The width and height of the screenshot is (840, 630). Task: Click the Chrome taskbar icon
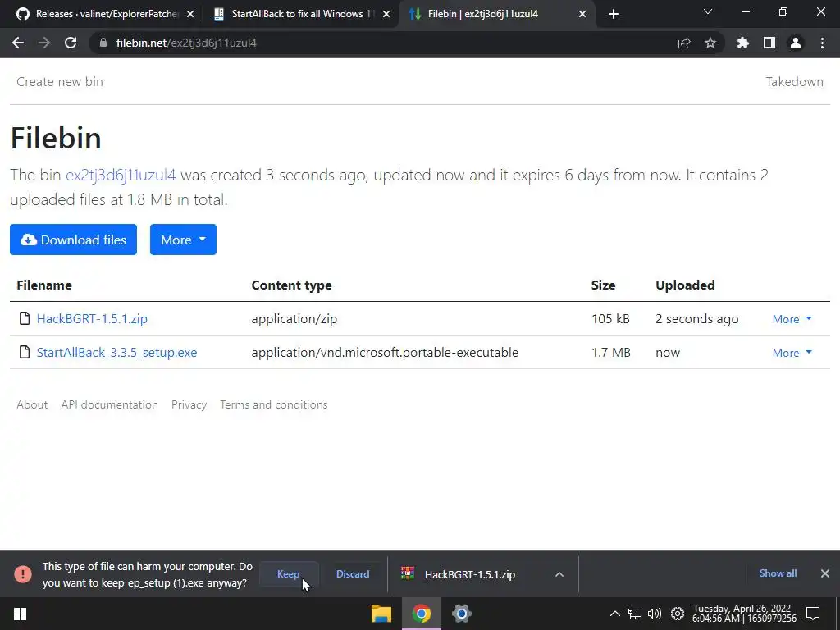[x=422, y=614]
